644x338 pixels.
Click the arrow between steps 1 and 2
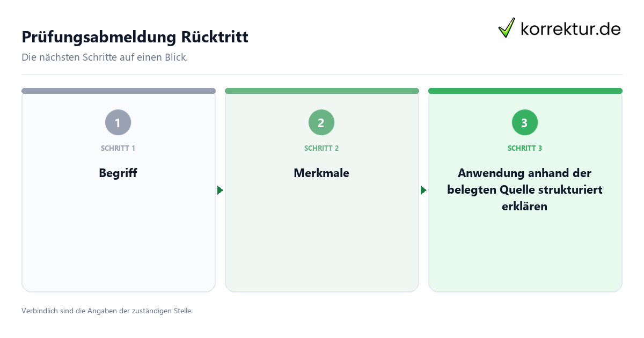pos(220,190)
